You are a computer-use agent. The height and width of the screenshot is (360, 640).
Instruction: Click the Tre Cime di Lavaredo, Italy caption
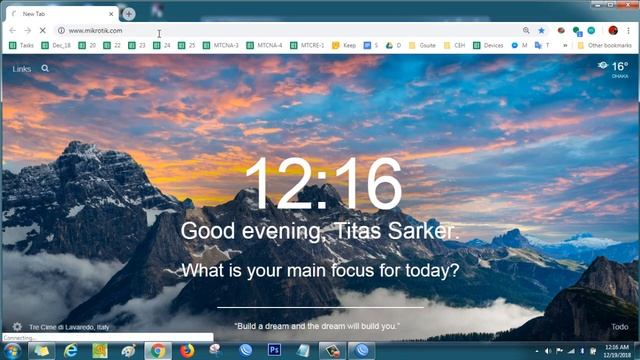[x=69, y=327]
